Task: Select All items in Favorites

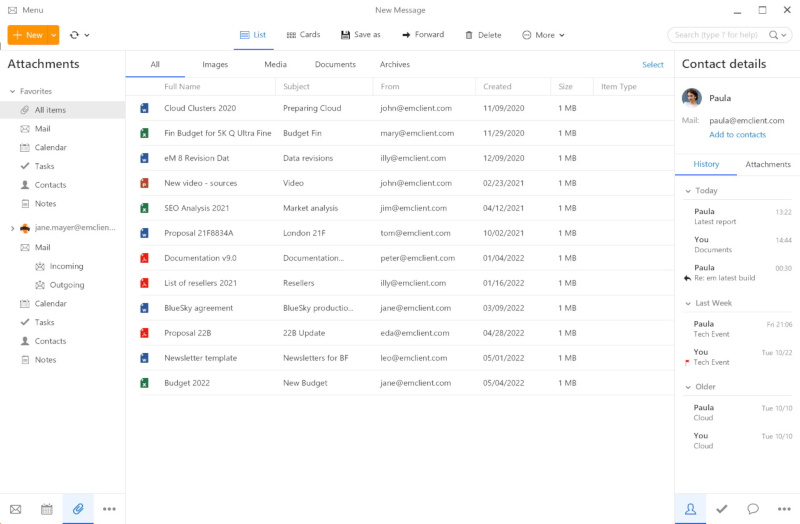Action: [x=62, y=110]
